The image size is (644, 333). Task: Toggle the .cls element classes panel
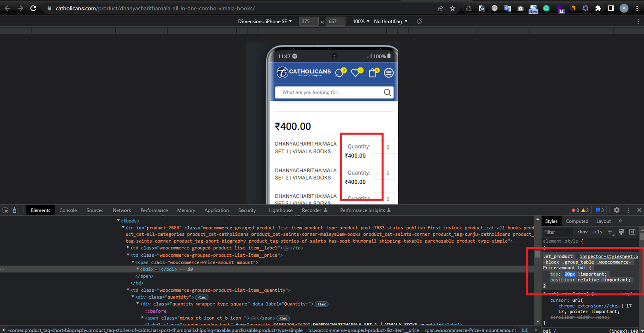point(597,232)
